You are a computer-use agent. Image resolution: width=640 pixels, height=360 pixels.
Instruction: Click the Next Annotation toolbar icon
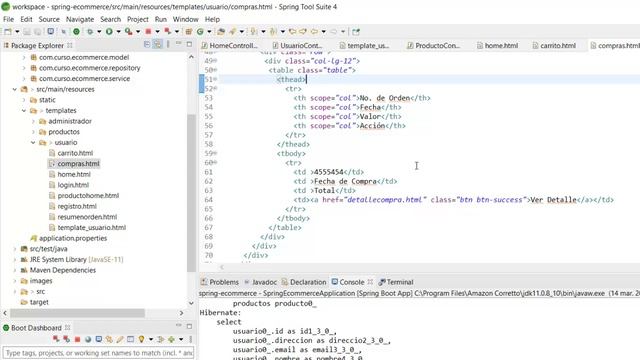(253, 31)
